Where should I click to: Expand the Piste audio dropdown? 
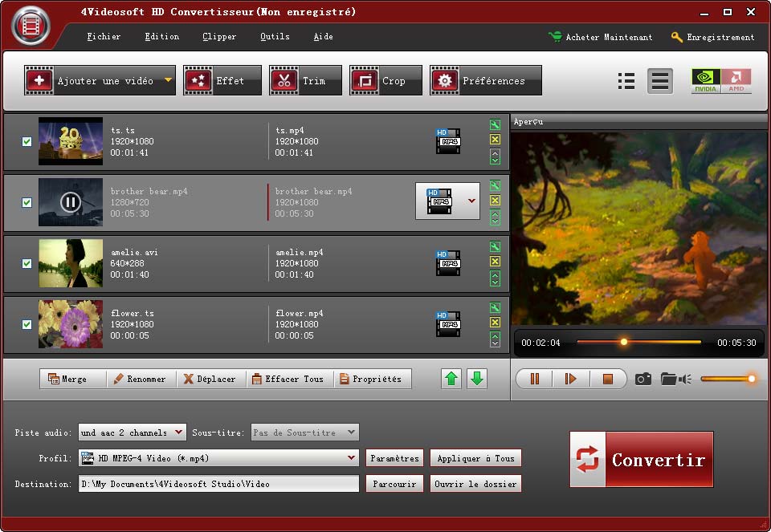pos(178,433)
